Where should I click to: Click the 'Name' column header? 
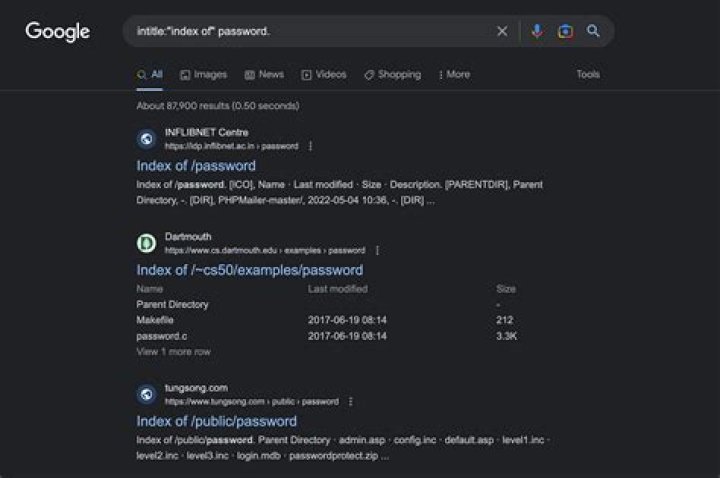(x=150, y=289)
